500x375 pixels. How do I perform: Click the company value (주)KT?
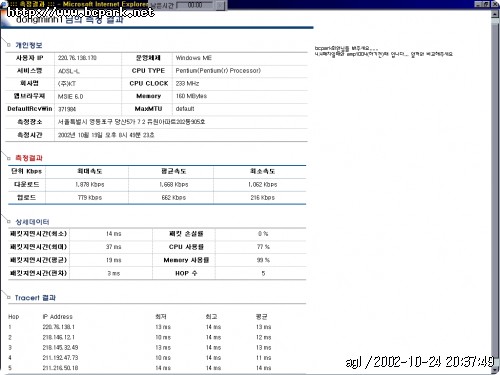pyautogui.click(x=67, y=84)
